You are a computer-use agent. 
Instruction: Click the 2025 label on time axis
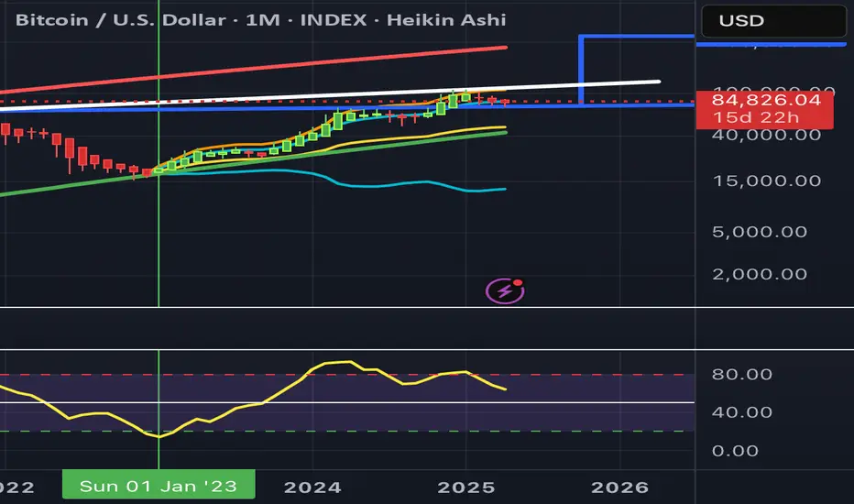click(x=466, y=488)
